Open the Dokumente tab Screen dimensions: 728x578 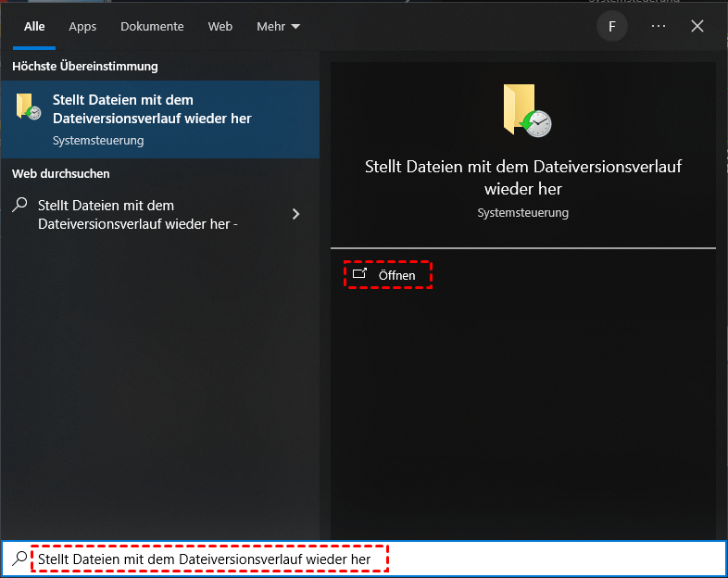[x=152, y=27]
